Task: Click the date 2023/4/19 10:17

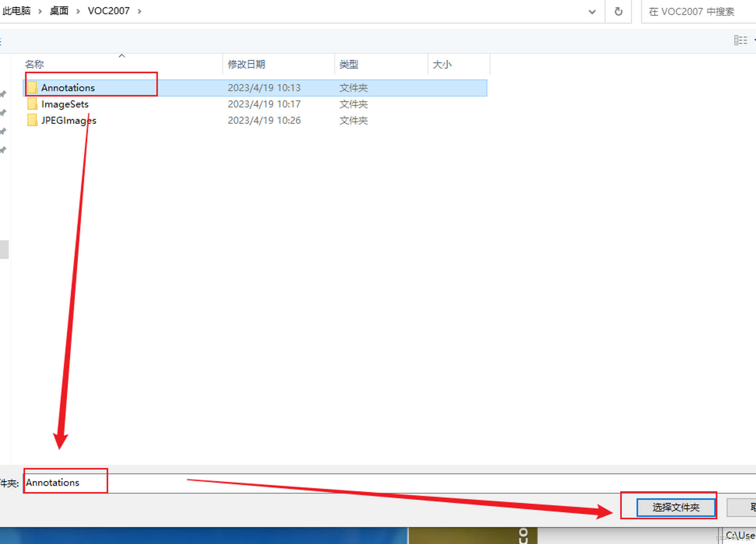Action: coord(264,104)
